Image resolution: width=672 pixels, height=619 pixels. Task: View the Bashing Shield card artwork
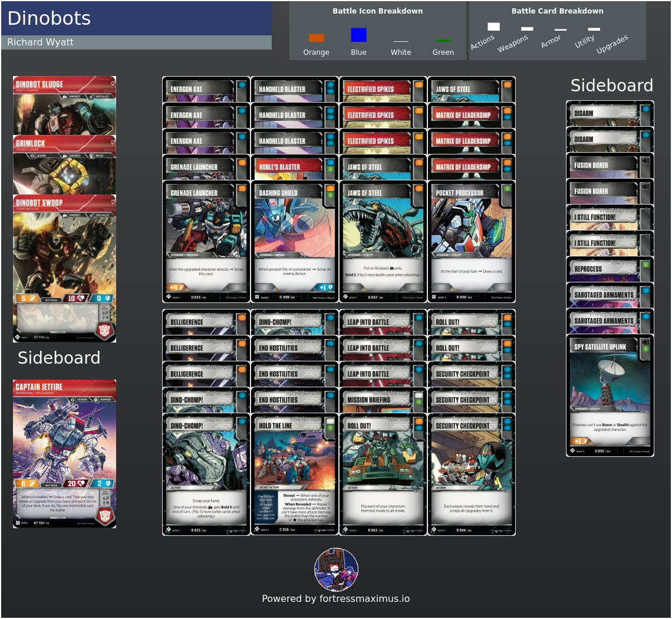tap(294, 227)
